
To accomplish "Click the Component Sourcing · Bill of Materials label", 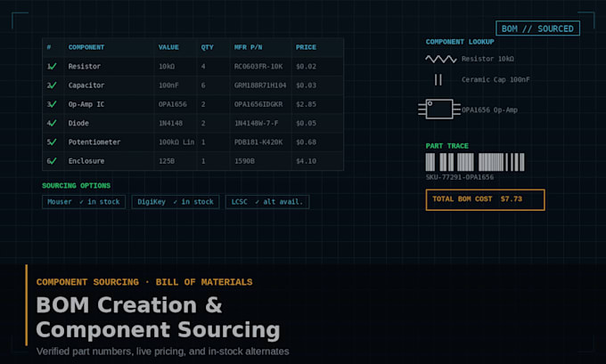I will click(144, 282).
